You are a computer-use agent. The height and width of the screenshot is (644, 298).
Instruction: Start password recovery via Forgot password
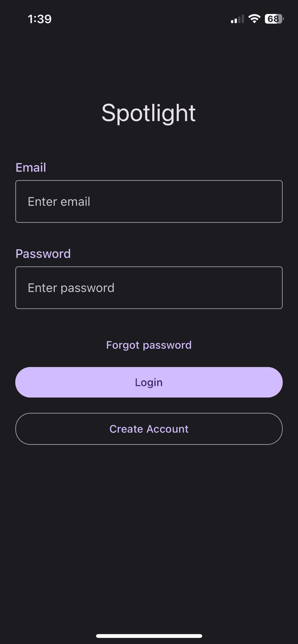[x=149, y=345]
